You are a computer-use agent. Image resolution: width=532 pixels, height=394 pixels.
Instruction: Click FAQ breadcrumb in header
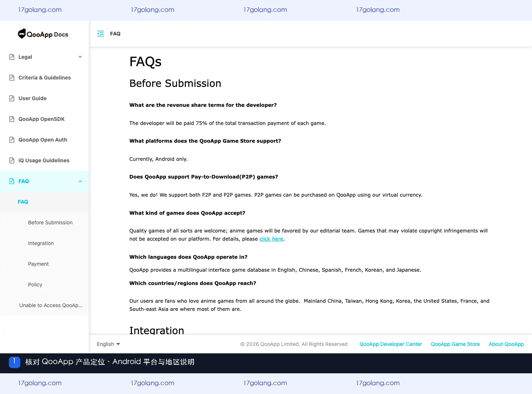[115, 34]
